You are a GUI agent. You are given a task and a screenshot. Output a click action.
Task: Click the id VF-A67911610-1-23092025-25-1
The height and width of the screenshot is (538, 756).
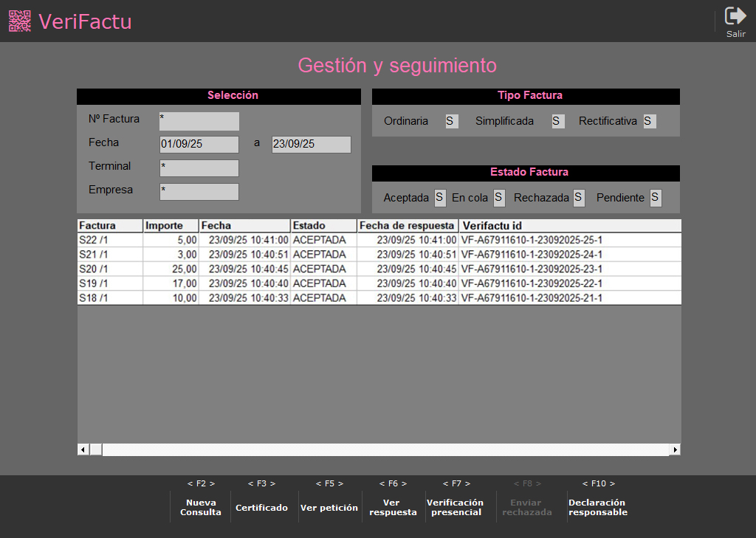point(532,240)
